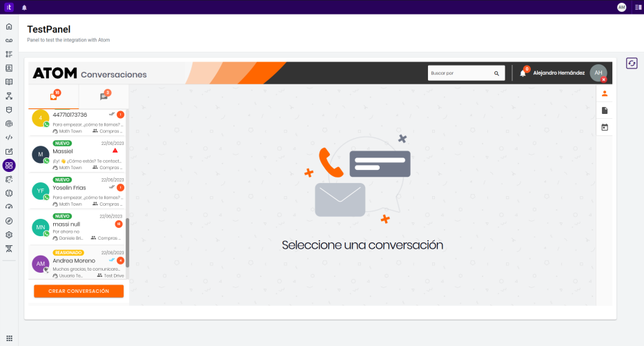The width and height of the screenshot is (644, 346).
Task: Open the Massiel conversation
Action: [77, 155]
